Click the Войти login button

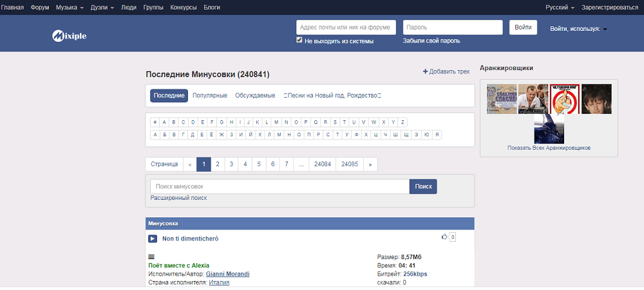coord(524,28)
